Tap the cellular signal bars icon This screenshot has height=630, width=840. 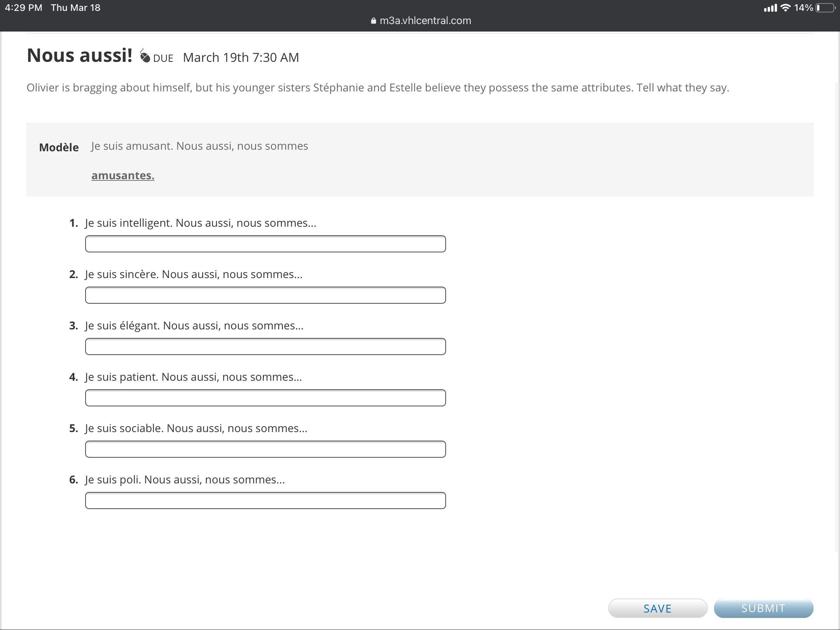click(x=770, y=8)
